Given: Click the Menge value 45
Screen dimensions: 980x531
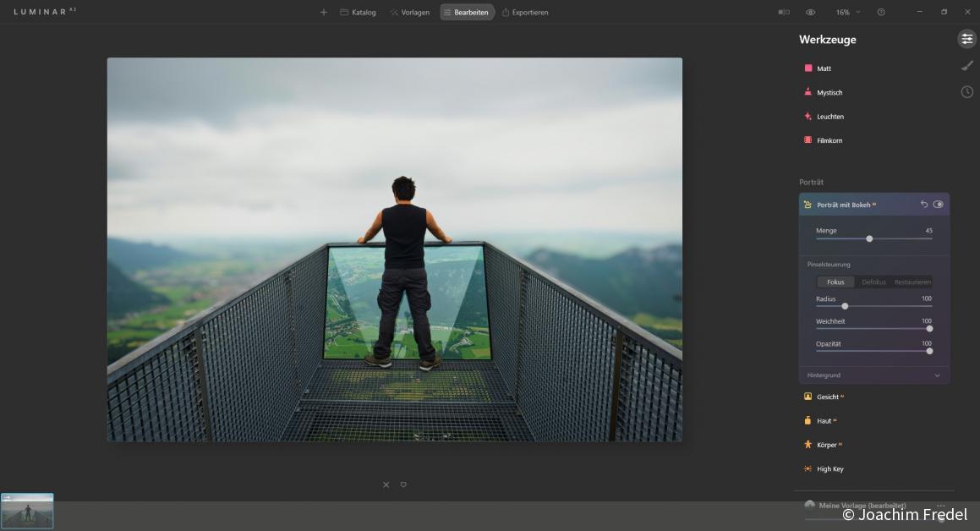Looking at the screenshot, I should click(928, 231).
